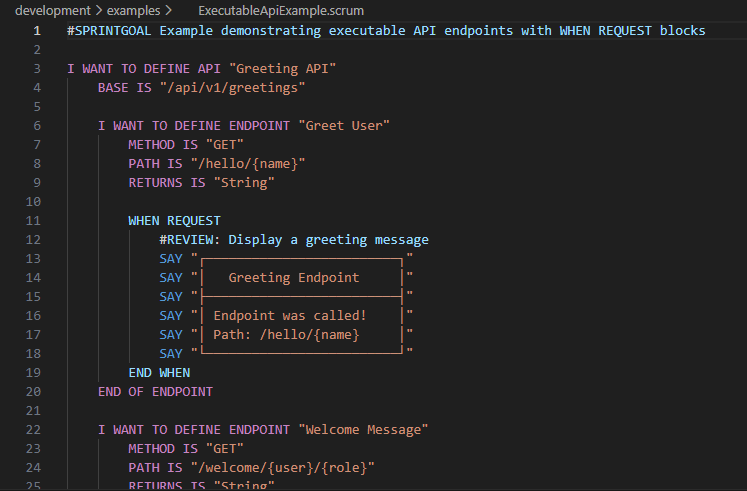Click the WHEN REQUEST keyword on line 11
The image size is (747, 491).
click(x=174, y=220)
